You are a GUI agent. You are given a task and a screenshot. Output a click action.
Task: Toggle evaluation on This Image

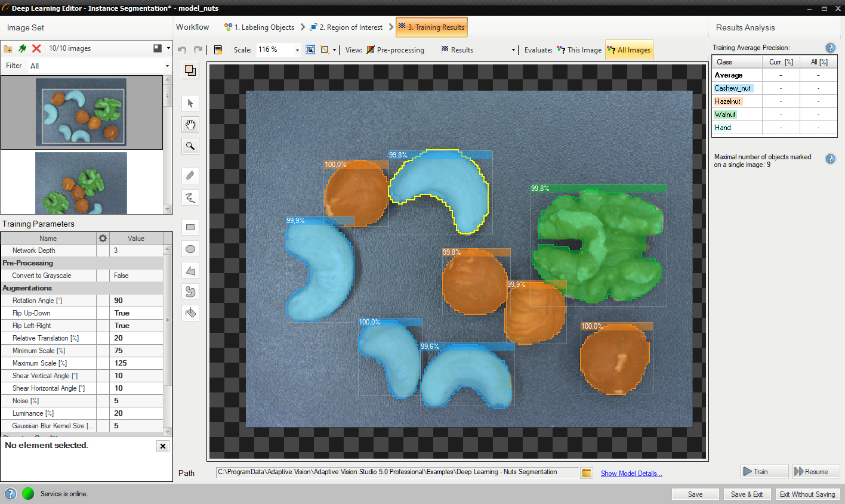[x=579, y=50]
